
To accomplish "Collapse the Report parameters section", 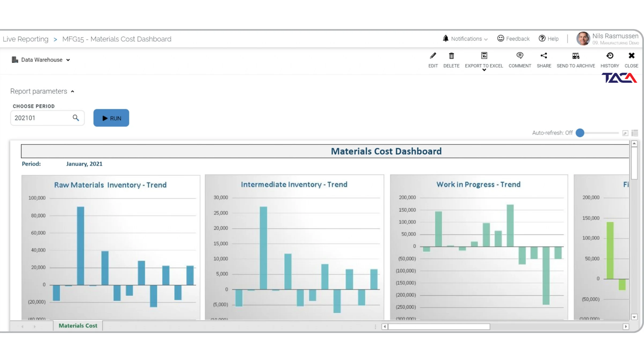I will pos(72,92).
